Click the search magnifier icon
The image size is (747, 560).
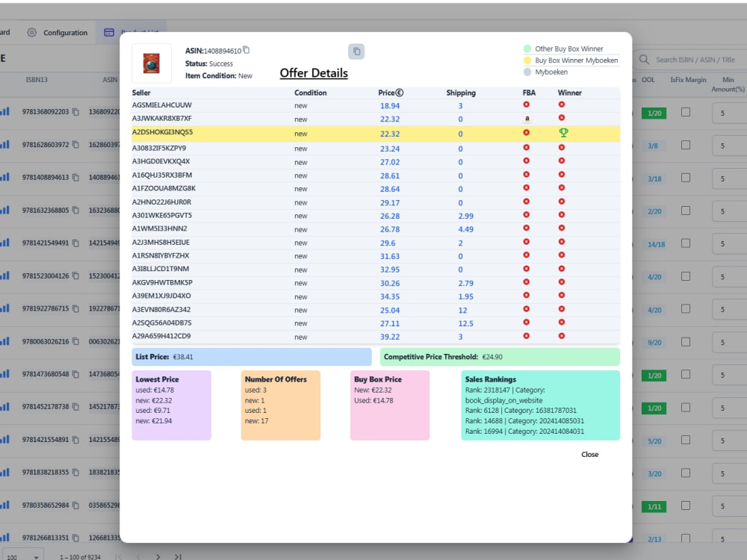pyautogui.click(x=644, y=60)
